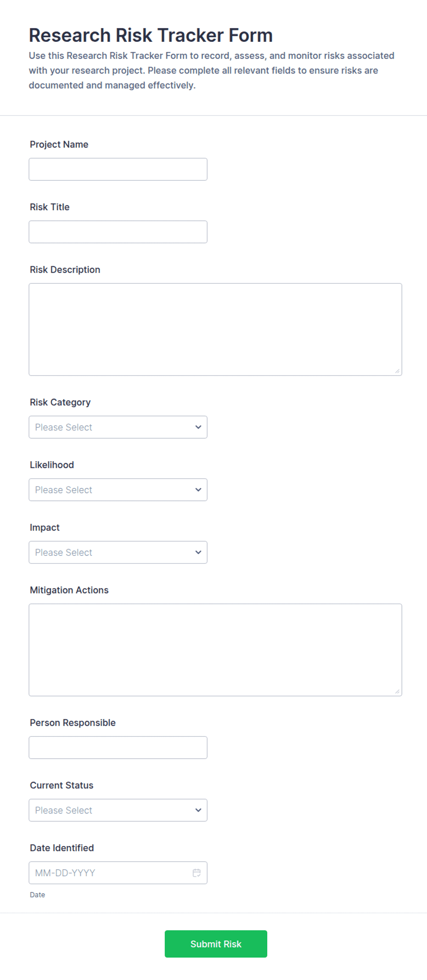Click into the Risk Title field

pyautogui.click(x=118, y=232)
